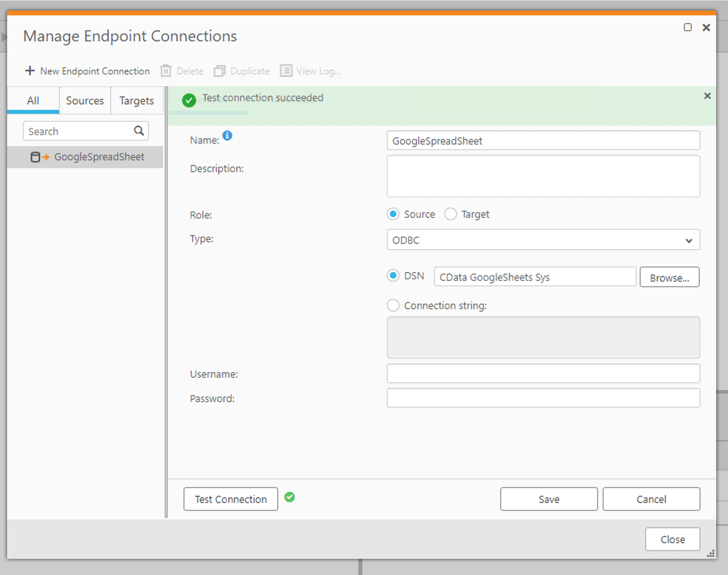Maximize the Manage Endpoint Connections dialog
Viewport: 728px width, 575px height.
click(687, 28)
